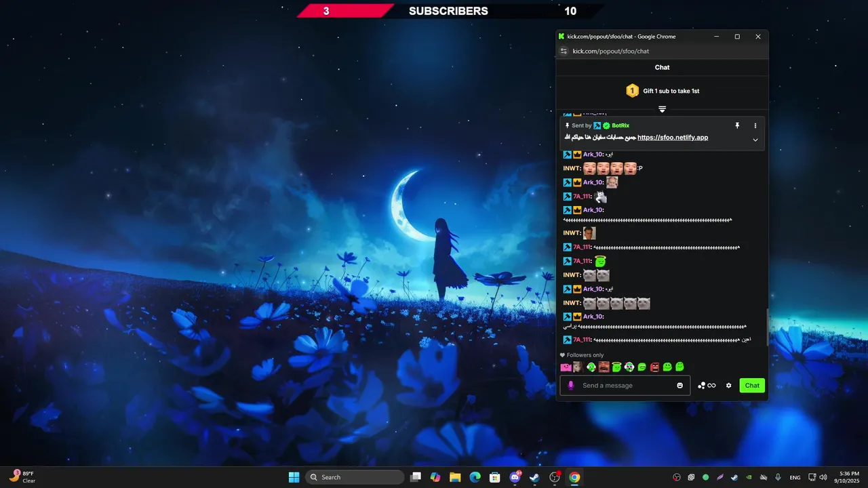Insert the green halo quick emote
This screenshot has height=488, width=868.
616,367
